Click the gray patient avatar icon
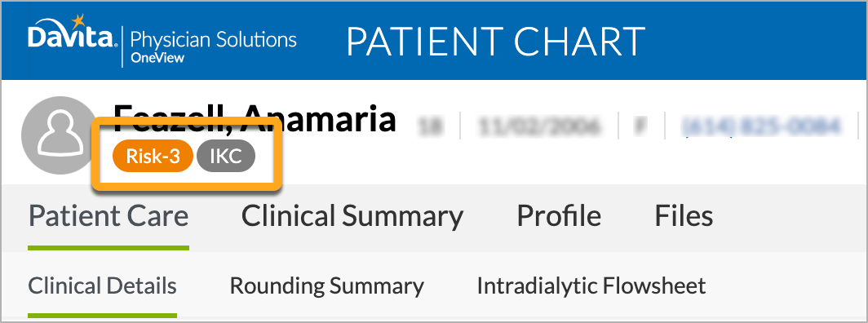Viewport: 868px width, 323px height. (x=60, y=135)
